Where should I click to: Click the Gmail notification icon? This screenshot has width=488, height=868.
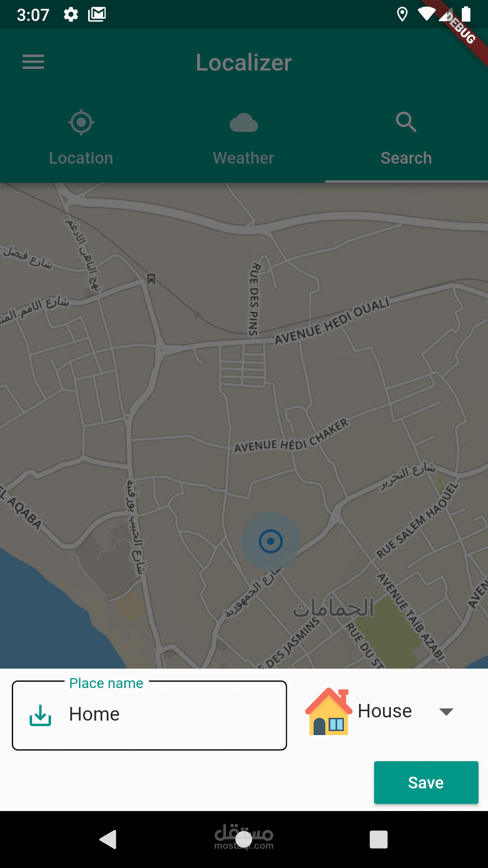click(97, 14)
